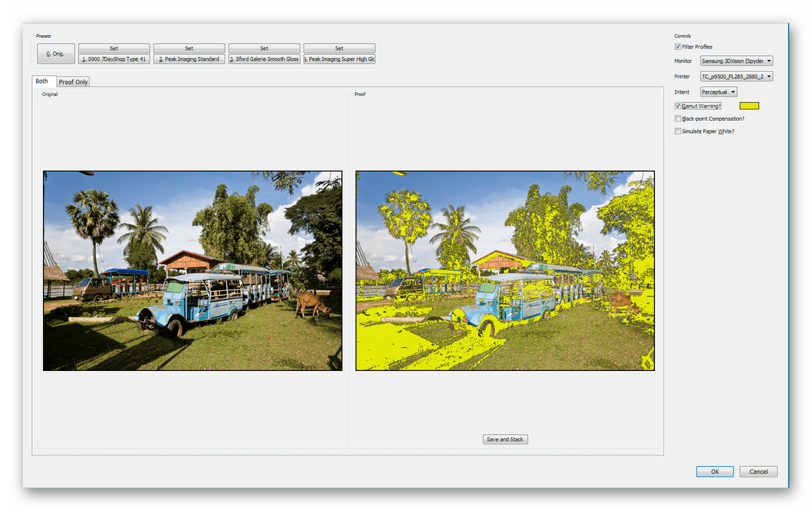The image size is (812, 511).
Task: Disable the Gamut Warning checkbox
Action: [678, 106]
